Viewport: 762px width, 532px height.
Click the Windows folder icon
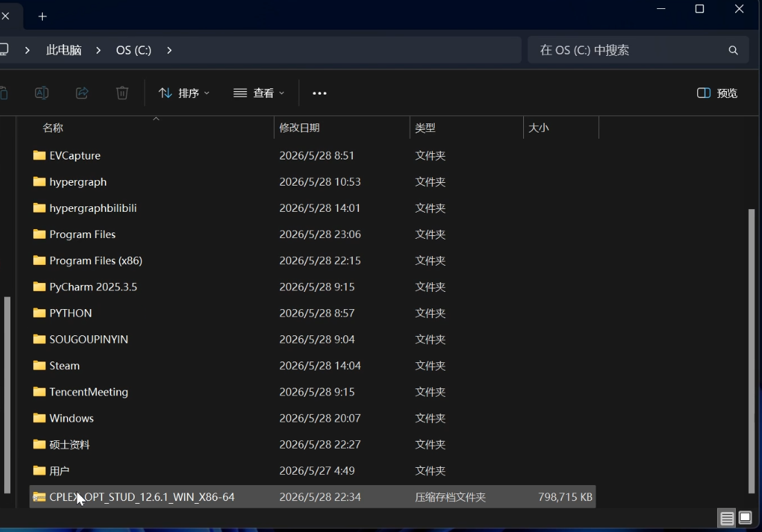pos(39,418)
